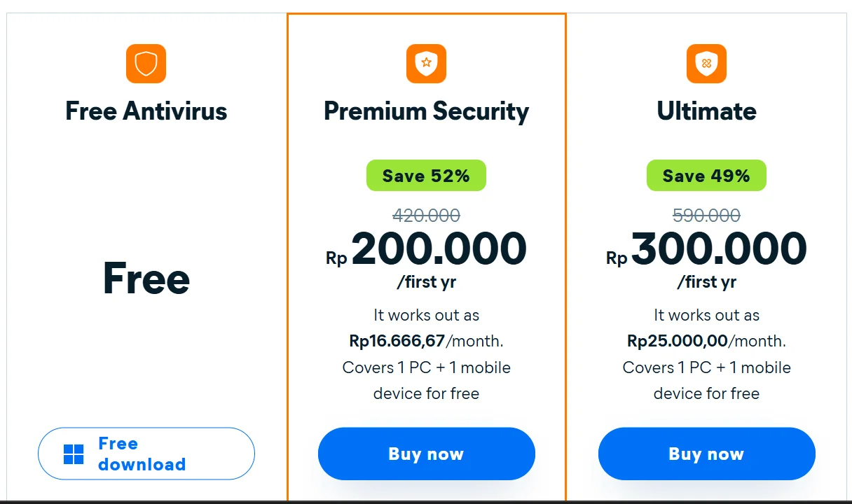Screen dimensions: 852x504
Task: Click the Rp25.000,00 monthly price text
Action: [678, 342]
